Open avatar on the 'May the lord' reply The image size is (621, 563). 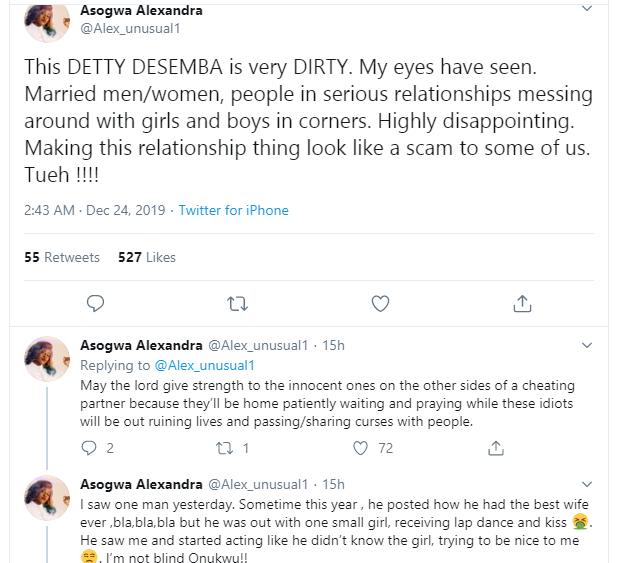tap(46, 358)
